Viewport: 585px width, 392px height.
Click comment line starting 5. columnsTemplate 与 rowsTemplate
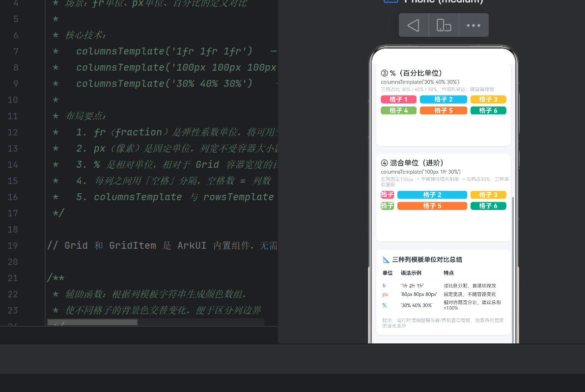(175, 197)
